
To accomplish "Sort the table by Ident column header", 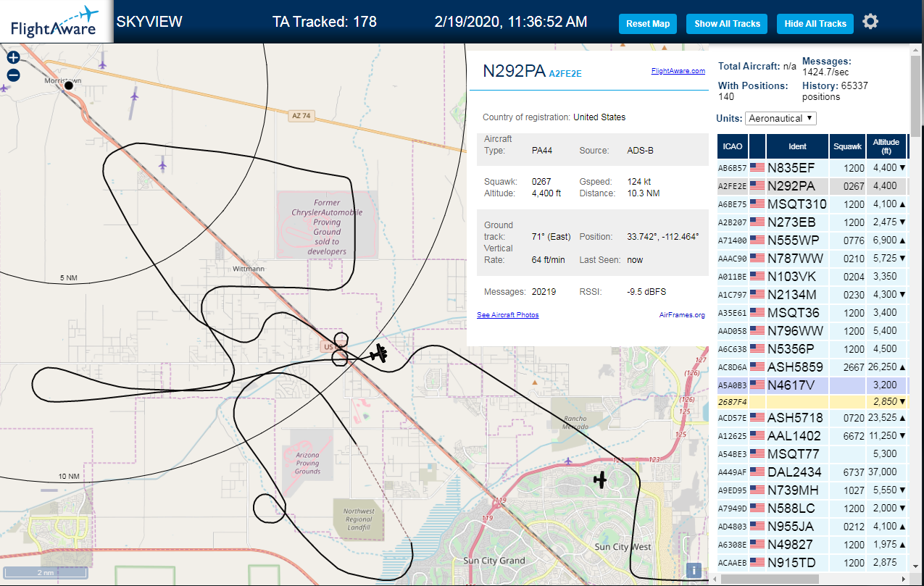I will pos(797,146).
